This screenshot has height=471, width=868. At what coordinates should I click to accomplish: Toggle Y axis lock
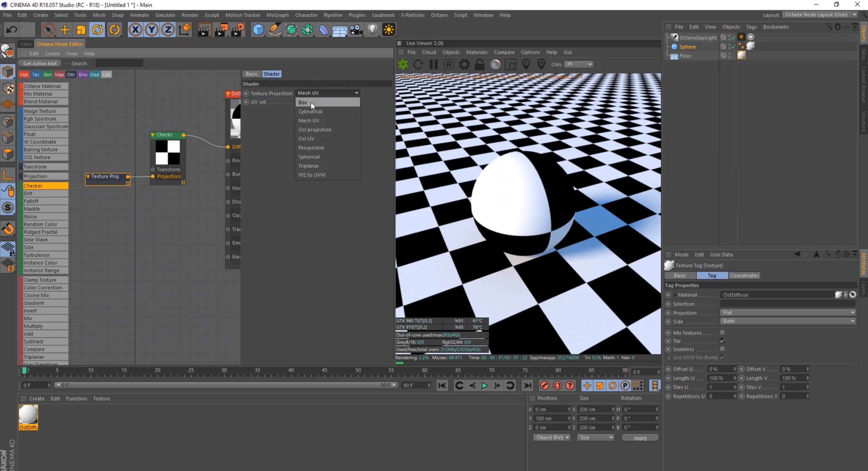pyautogui.click(x=151, y=30)
